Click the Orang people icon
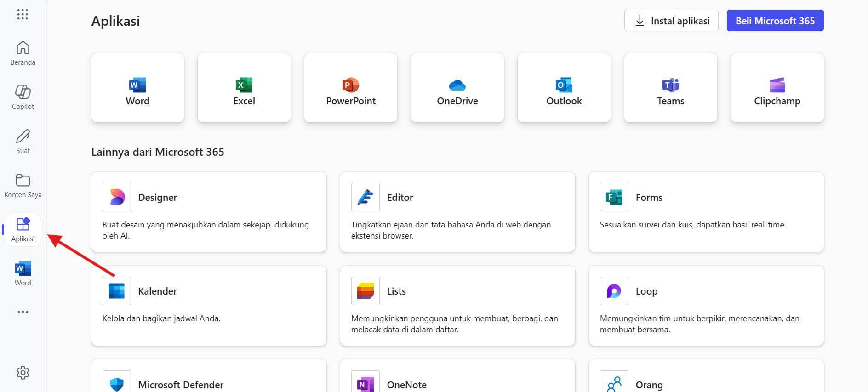This screenshot has height=392, width=868. click(x=614, y=383)
